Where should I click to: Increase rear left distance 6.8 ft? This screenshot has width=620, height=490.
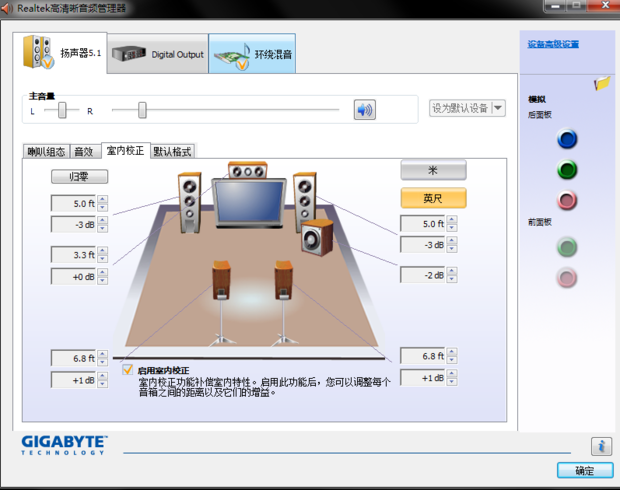pyautogui.click(x=102, y=354)
